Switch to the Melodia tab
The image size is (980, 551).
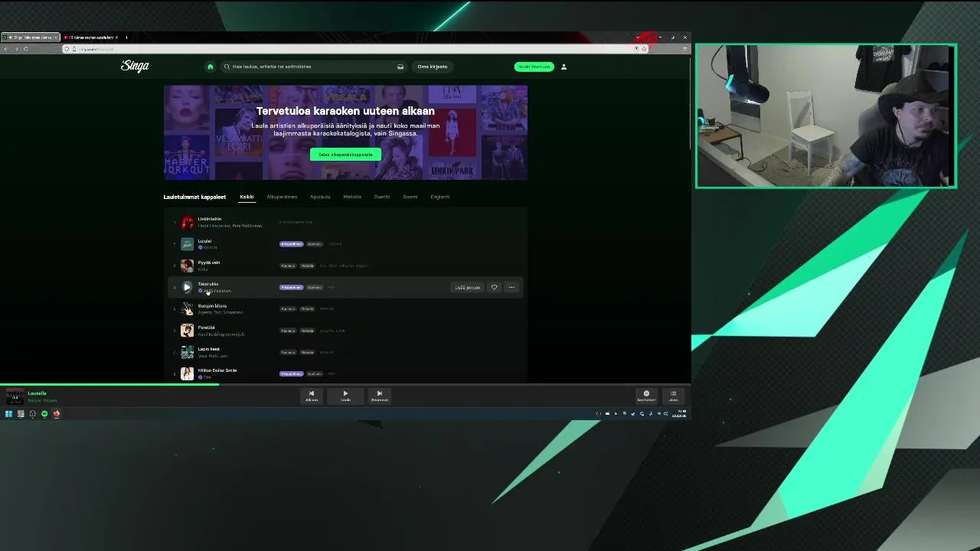(352, 197)
